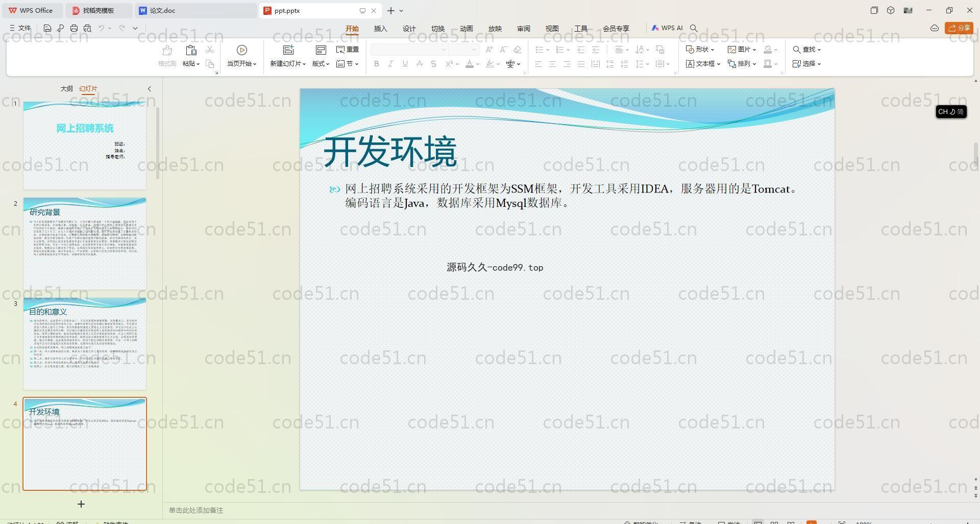The height and width of the screenshot is (524, 980).
Task: Click the Copy icon below scissors
Action: pyautogui.click(x=210, y=64)
